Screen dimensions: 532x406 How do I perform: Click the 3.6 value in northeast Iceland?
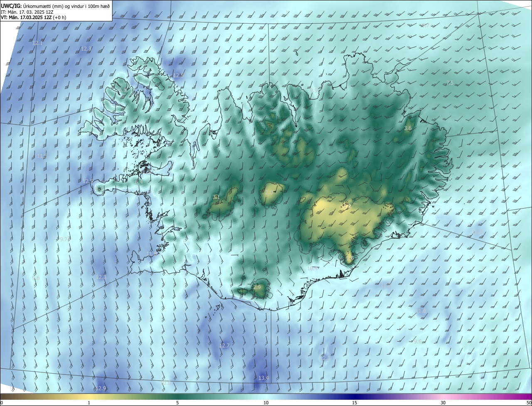pyautogui.click(x=408, y=128)
